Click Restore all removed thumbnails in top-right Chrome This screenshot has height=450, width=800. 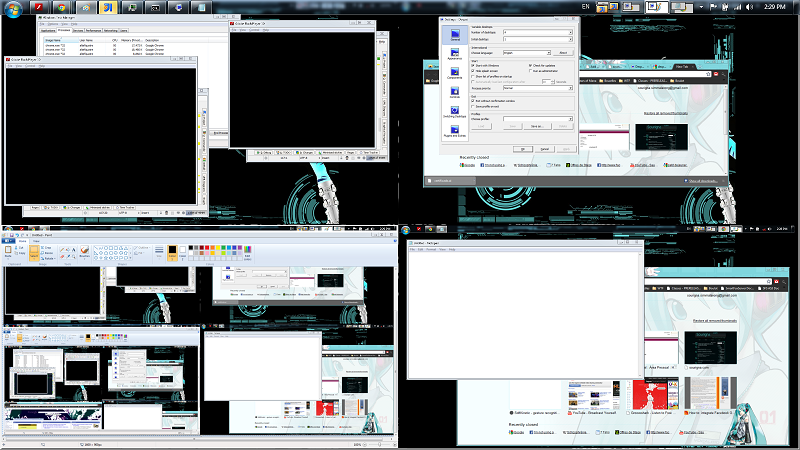pos(665,113)
